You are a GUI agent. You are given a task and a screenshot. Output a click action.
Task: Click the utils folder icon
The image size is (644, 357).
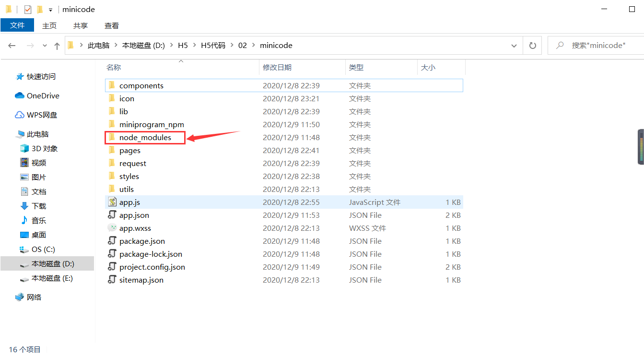112,189
